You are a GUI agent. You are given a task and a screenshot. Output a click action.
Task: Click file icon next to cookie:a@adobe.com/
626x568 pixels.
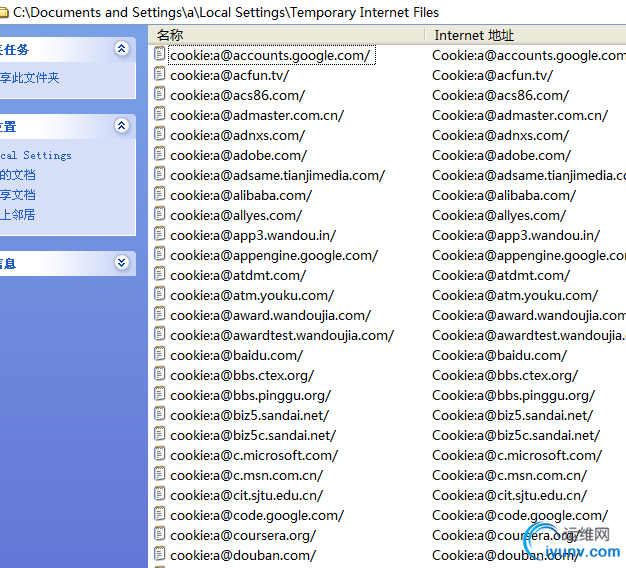tap(160, 153)
